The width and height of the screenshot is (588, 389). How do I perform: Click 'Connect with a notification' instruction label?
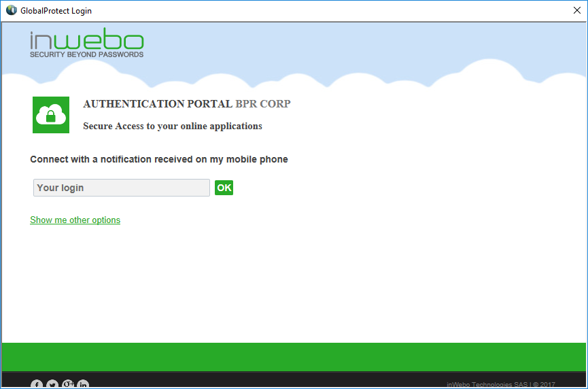[158, 159]
